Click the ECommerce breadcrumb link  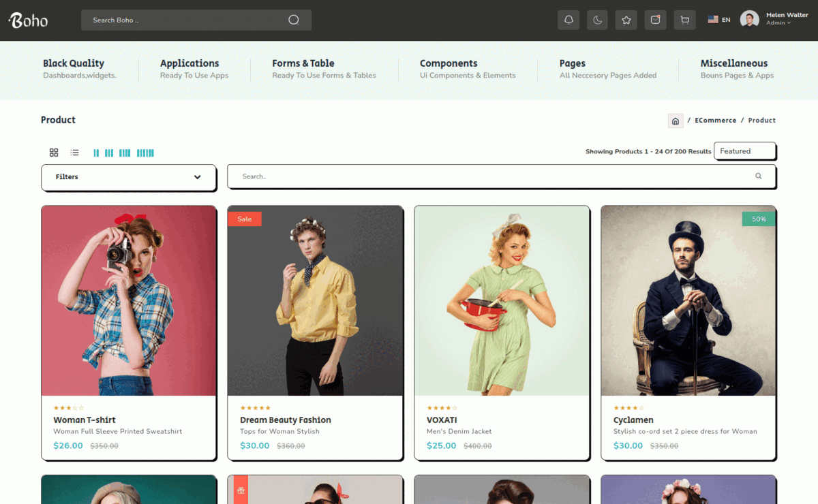(x=715, y=121)
